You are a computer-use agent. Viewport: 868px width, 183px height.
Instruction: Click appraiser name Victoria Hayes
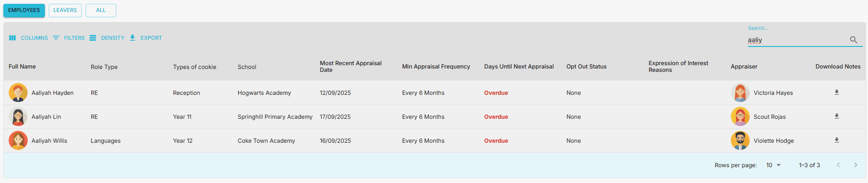click(773, 93)
